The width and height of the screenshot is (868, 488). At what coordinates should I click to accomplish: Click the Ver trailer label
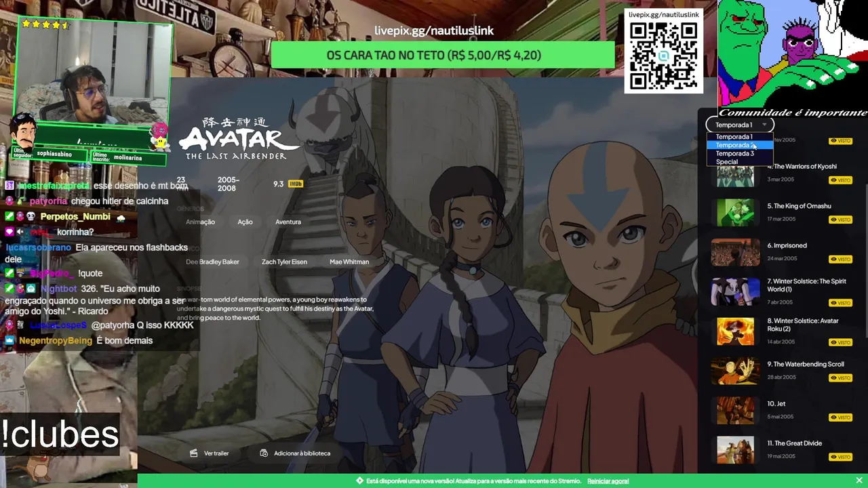pos(216,453)
